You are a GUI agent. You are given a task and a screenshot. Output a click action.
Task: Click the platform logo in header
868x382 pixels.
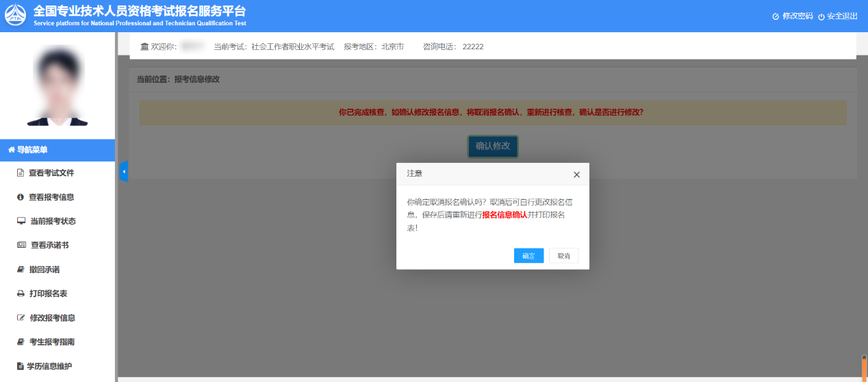pos(16,15)
